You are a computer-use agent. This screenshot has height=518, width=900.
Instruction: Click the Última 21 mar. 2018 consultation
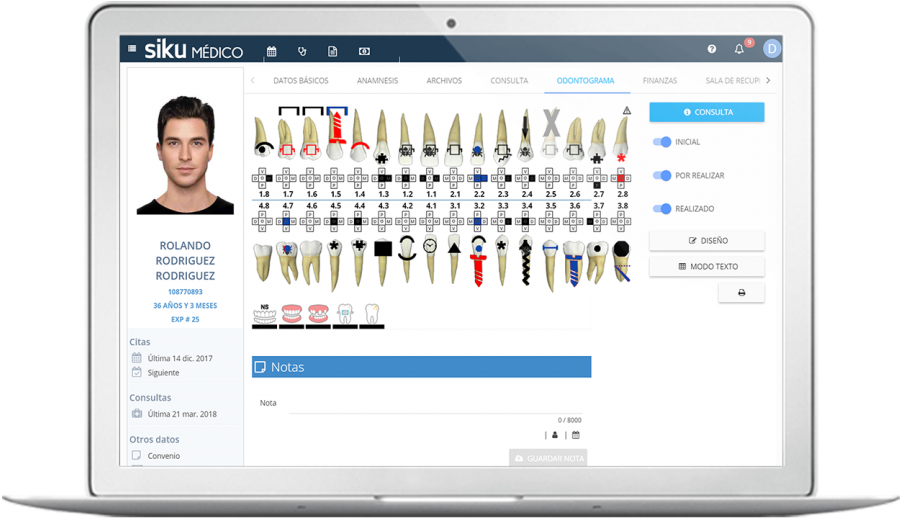182,413
